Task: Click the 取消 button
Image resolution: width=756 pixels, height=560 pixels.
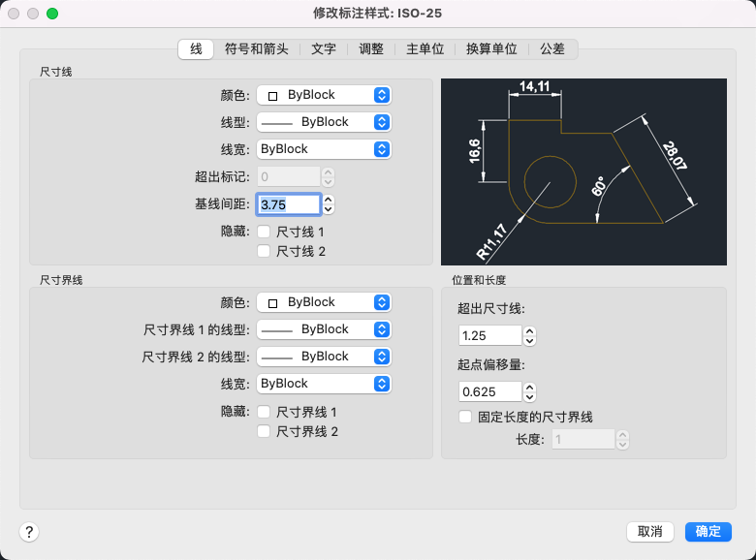Action: coord(650,532)
